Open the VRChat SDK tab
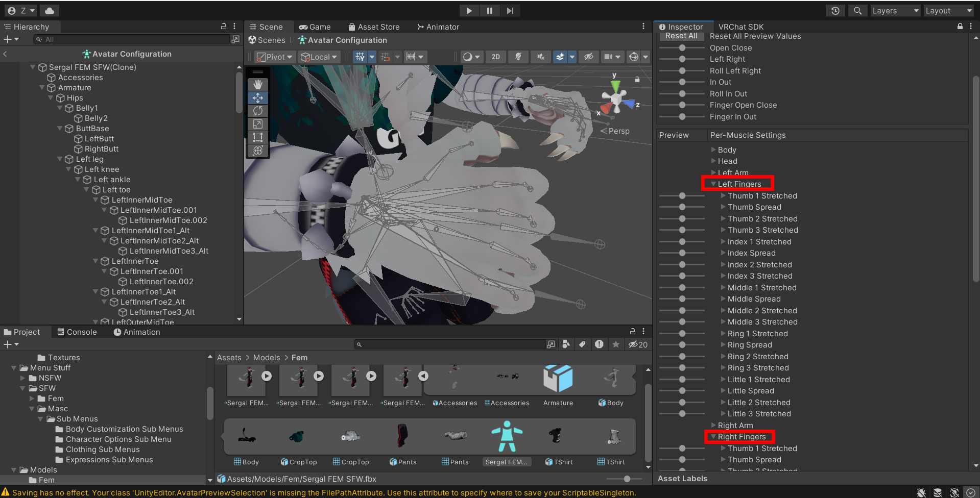Viewport: 980px width, 498px height. (740, 27)
